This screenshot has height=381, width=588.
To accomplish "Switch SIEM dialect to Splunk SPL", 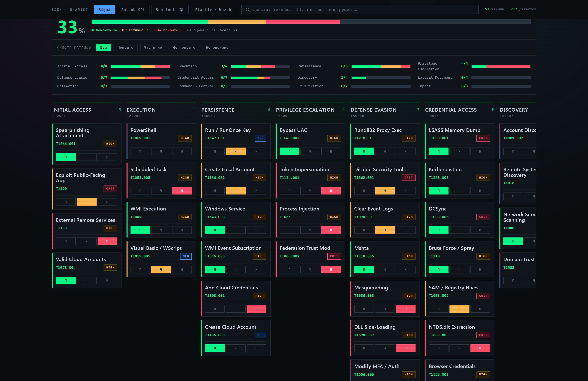I will pyautogui.click(x=133, y=10).
